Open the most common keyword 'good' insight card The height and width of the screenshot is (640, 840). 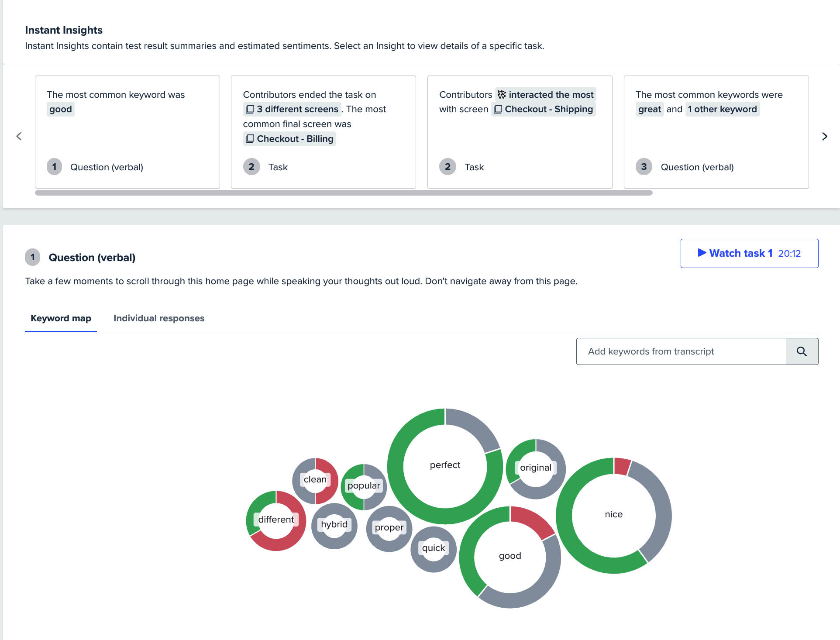pyautogui.click(x=127, y=132)
